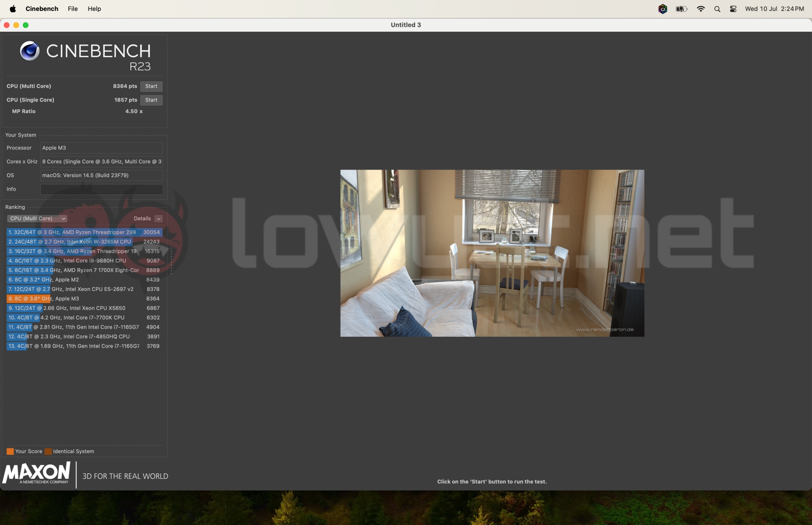Click the circular power-style menu bar icon
812x525 pixels.
[663, 9]
